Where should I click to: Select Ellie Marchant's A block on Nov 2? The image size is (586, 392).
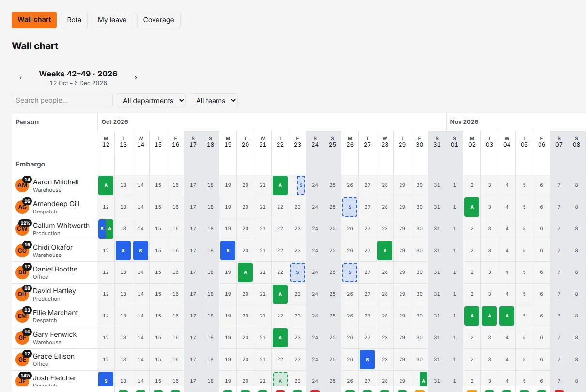[472, 316]
